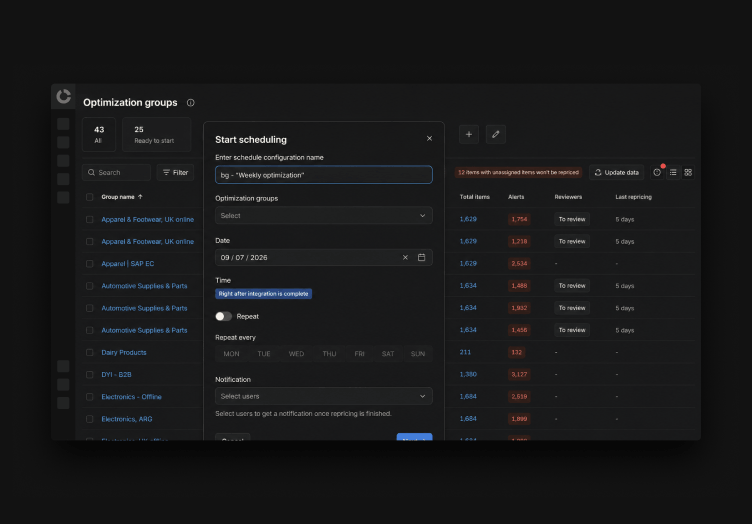Select the 25 Ready to start tab
This screenshot has width=752, height=524.
point(156,134)
